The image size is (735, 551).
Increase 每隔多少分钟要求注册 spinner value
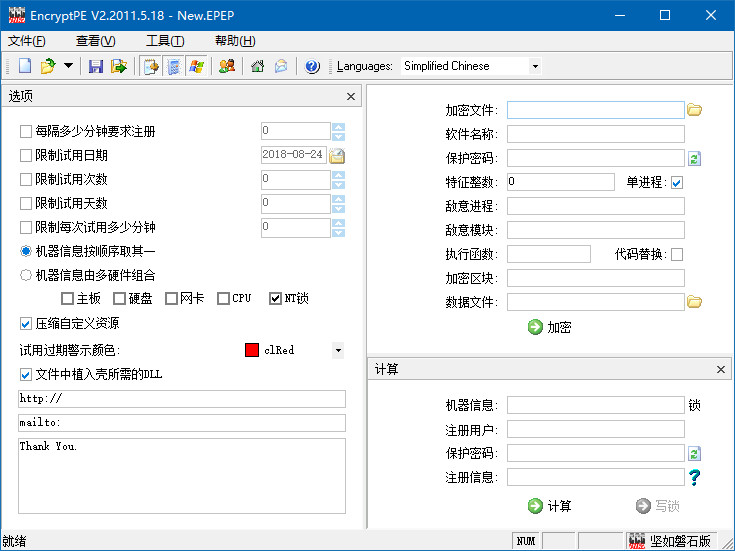click(338, 127)
